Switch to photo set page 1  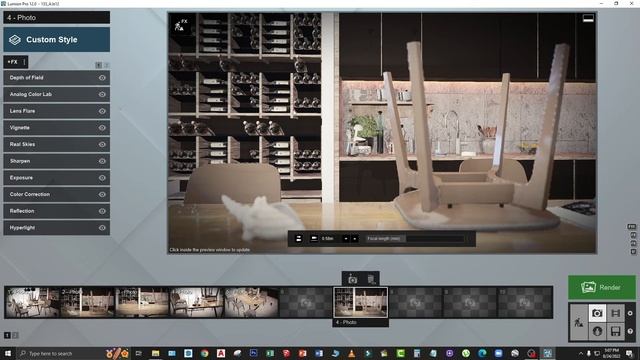pos(7,335)
